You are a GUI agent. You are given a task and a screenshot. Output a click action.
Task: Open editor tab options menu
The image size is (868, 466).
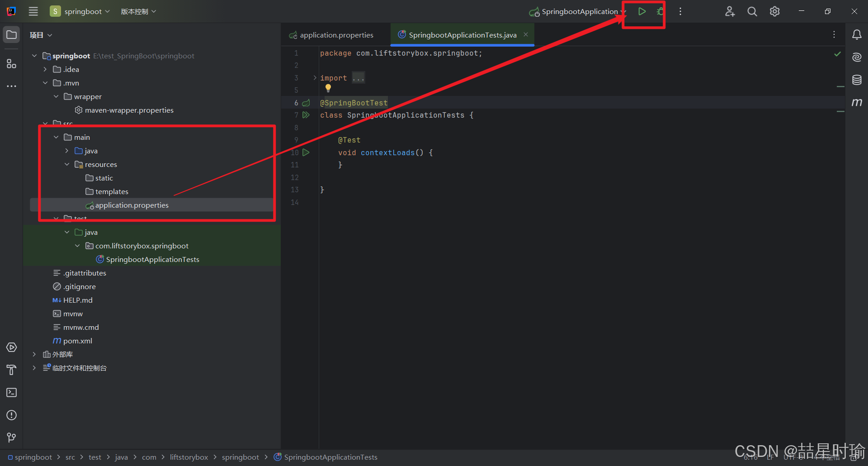click(x=834, y=35)
